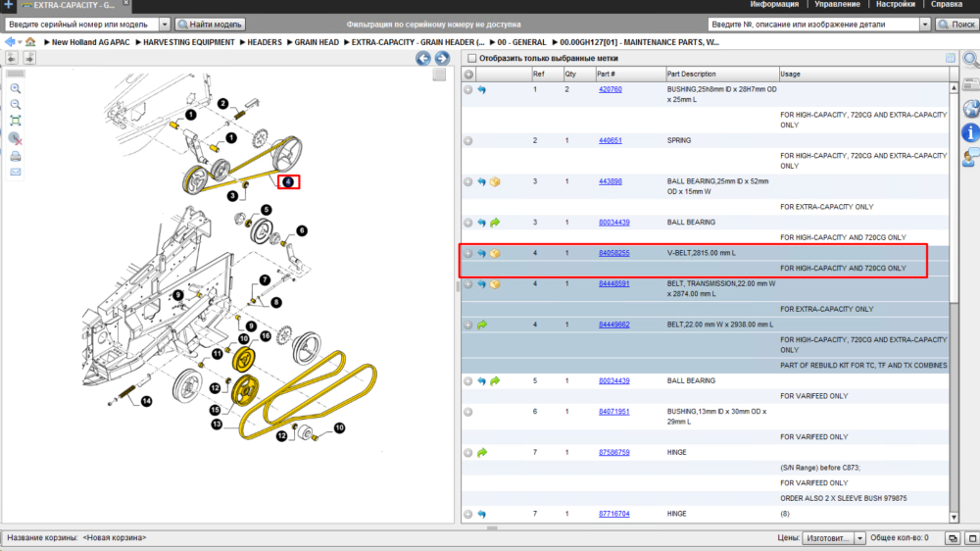Click callout 13 on the diagram

pos(217,425)
